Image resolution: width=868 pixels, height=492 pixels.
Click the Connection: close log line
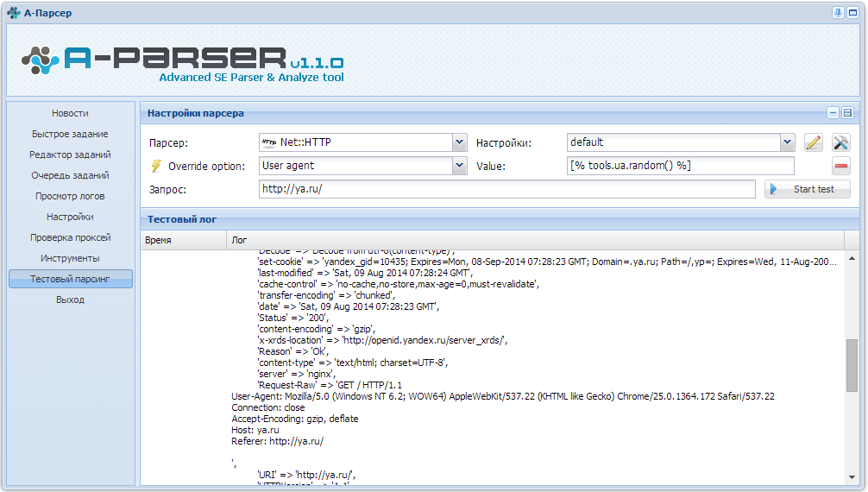268,407
